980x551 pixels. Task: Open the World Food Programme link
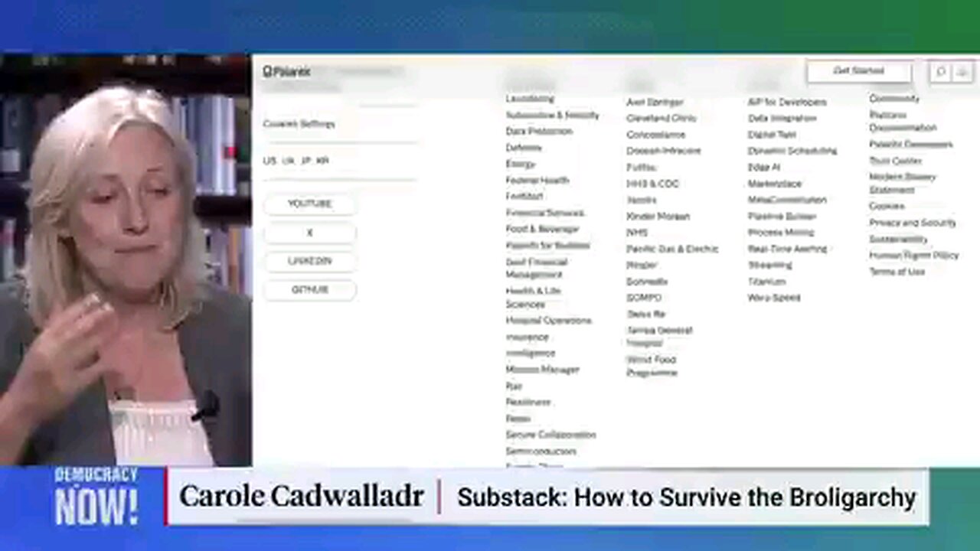652,366
